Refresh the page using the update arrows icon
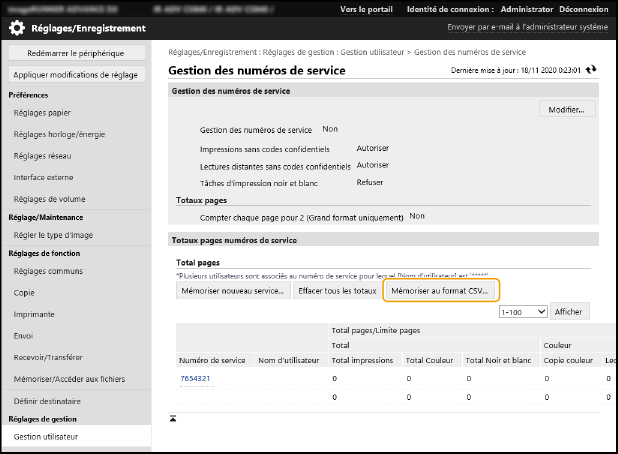618x454 pixels. 591,70
